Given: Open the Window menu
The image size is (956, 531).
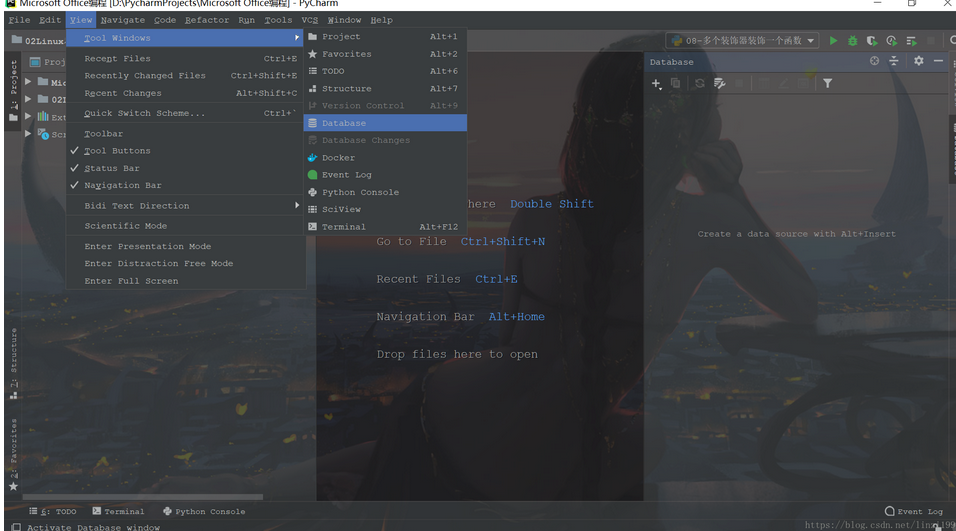Looking at the screenshot, I should pyautogui.click(x=344, y=20).
